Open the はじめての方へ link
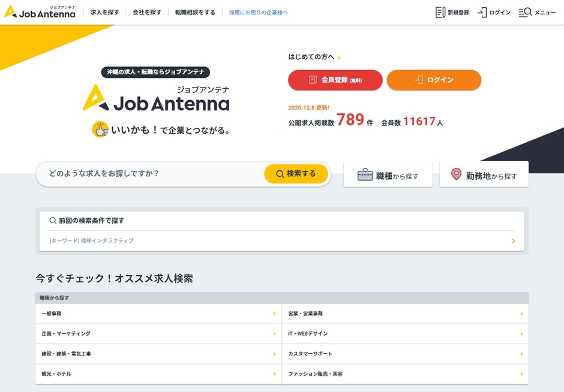Viewport: 564px width, 392px height. (x=311, y=56)
